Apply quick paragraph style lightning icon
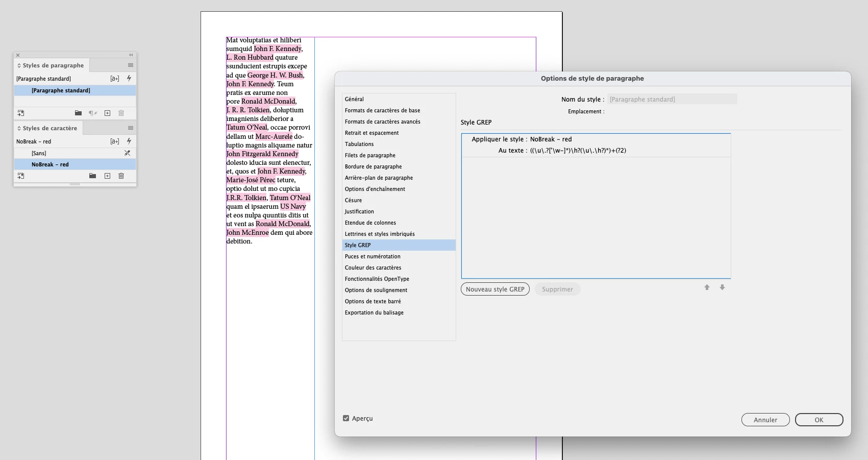The width and height of the screenshot is (868, 460). pos(129,79)
